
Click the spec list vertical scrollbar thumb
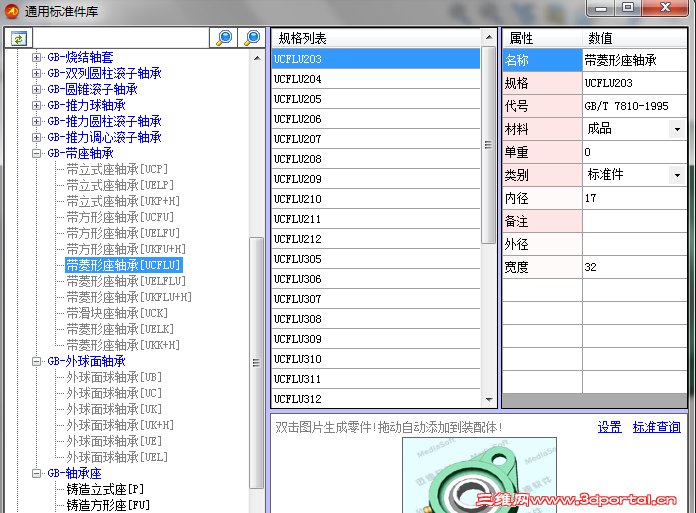[488, 145]
